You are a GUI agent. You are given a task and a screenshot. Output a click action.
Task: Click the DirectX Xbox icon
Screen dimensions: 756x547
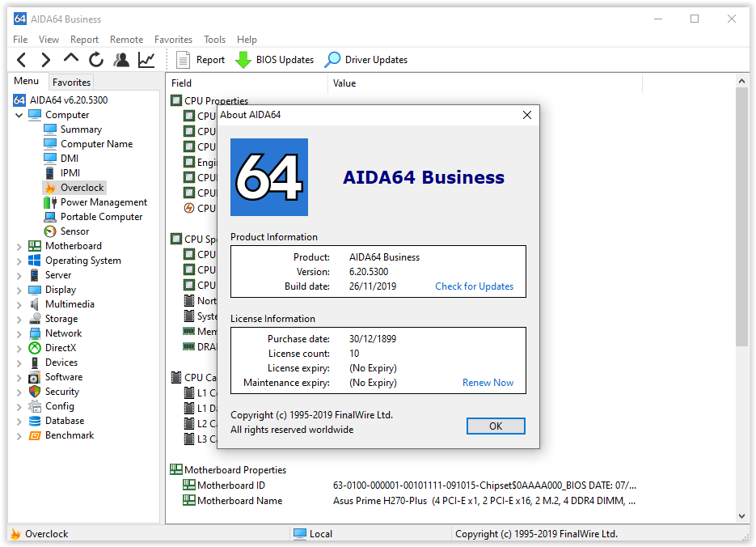[x=35, y=348]
